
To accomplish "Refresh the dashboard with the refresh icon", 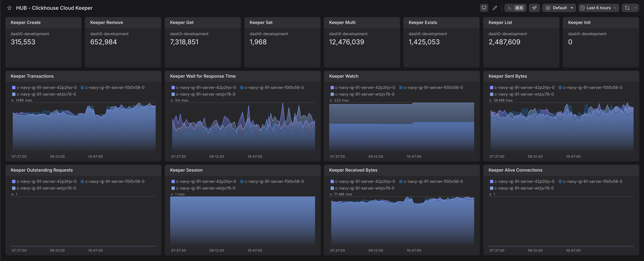I will (627, 8).
